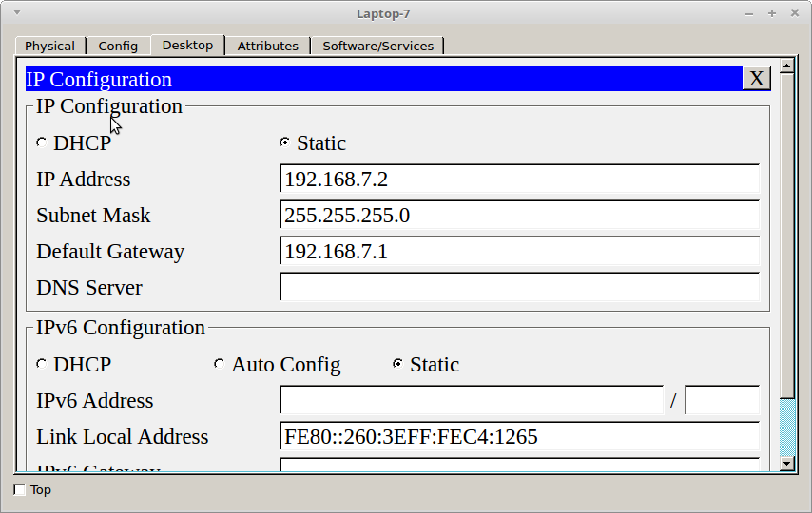The height and width of the screenshot is (513, 812).
Task: Select the IPv4 DHCP radio button
Action: (x=42, y=142)
